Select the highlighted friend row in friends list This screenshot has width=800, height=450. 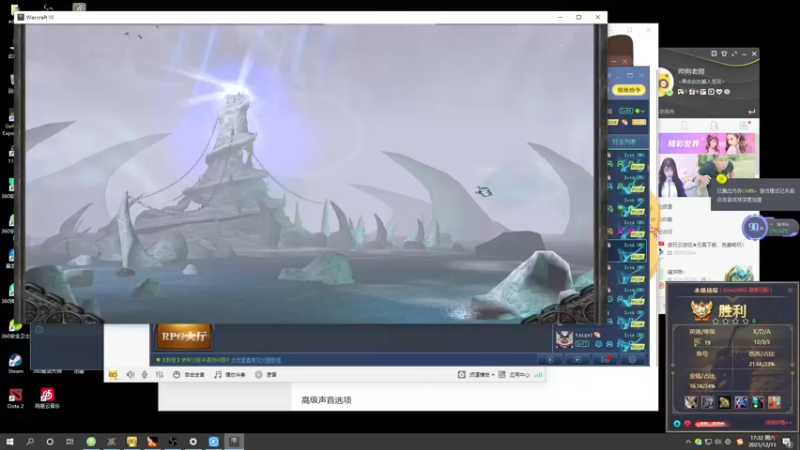pyautogui.click(x=628, y=251)
